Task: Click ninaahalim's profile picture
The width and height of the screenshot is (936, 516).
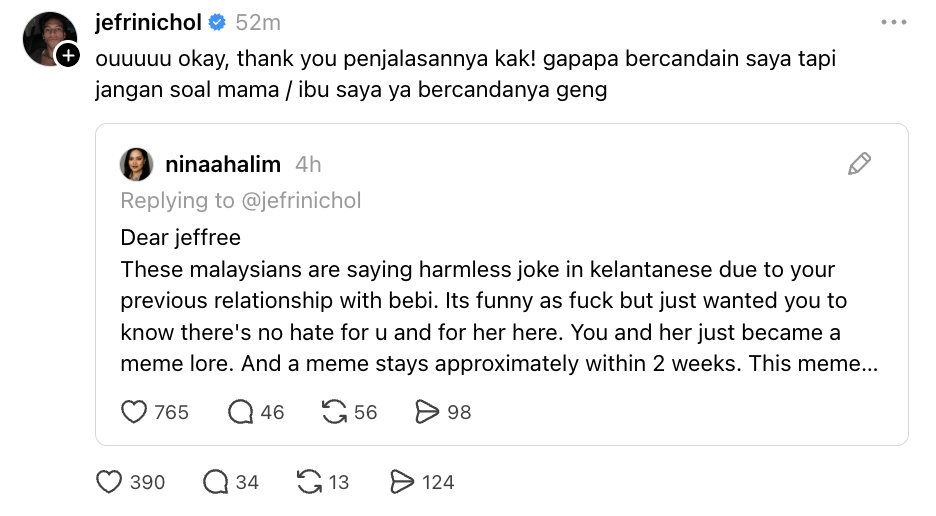Action: [x=136, y=165]
